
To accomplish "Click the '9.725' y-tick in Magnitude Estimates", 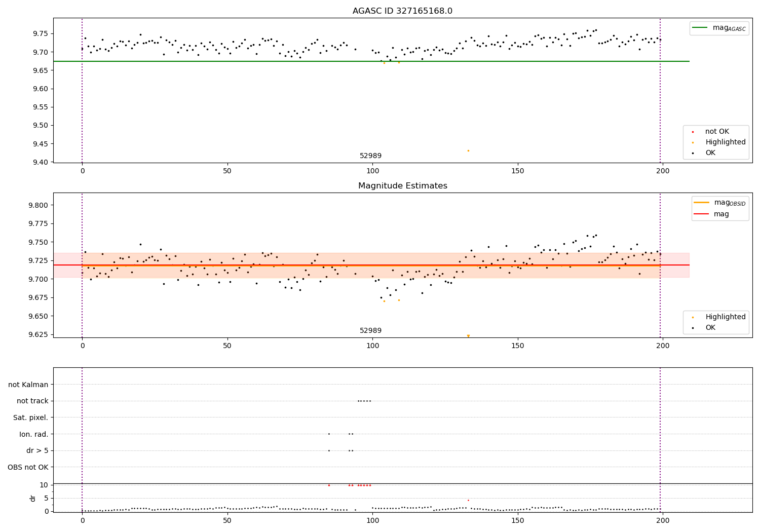I will pyautogui.click(x=39, y=260).
